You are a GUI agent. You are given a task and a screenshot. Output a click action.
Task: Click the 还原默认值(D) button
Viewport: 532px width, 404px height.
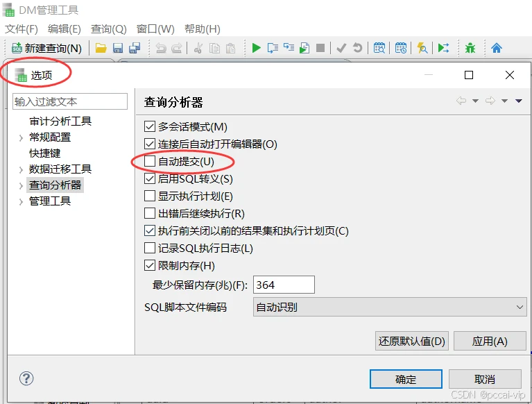(x=412, y=341)
